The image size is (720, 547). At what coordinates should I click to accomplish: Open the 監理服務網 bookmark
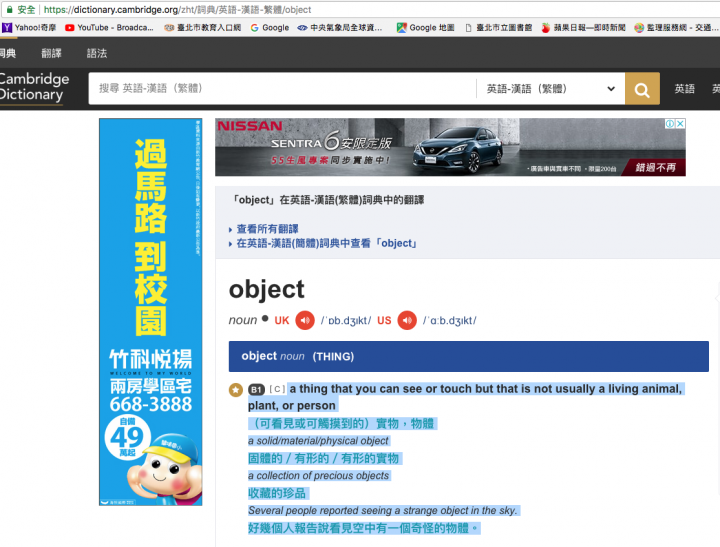pyautogui.click(x=676, y=28)
